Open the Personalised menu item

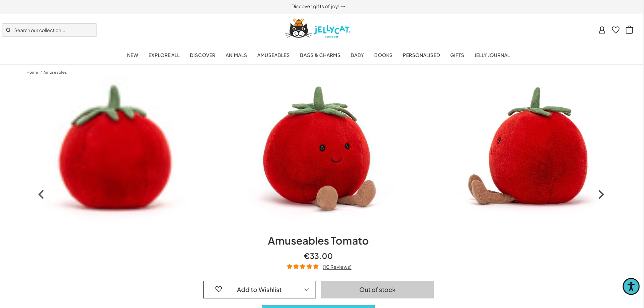(421, 55)
